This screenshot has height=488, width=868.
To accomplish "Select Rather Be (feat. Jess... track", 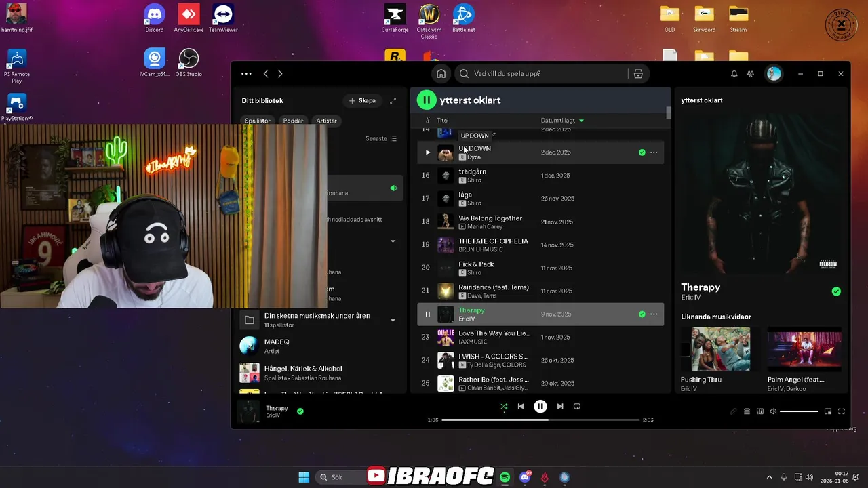I will (540, 383).
